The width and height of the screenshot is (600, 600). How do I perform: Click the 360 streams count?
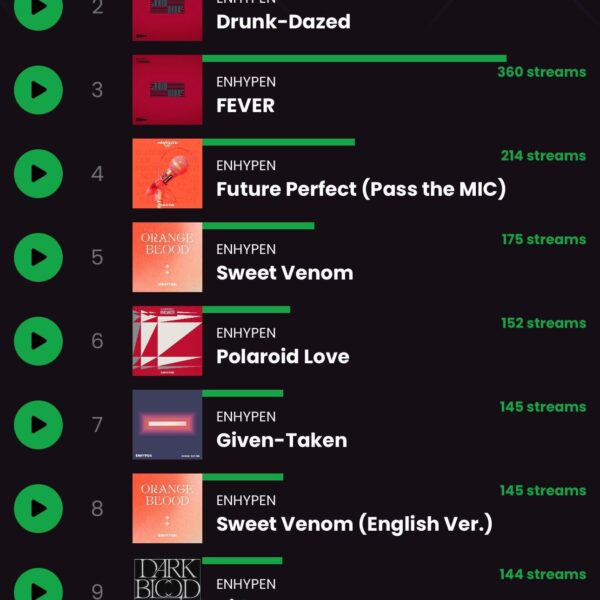click(542, 72)
